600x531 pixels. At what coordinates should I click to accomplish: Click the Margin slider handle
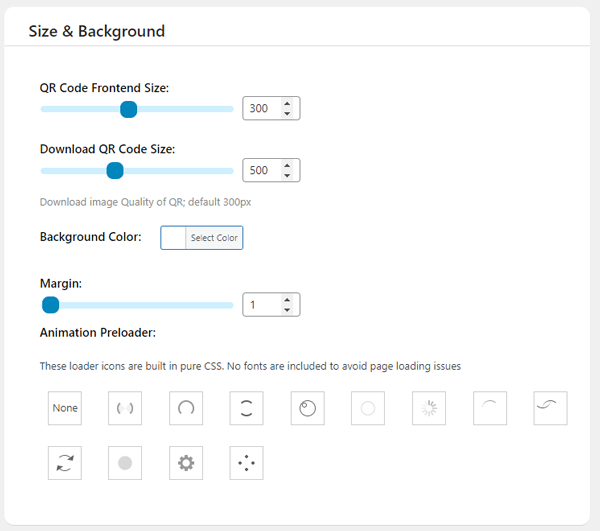click(50, 305)
